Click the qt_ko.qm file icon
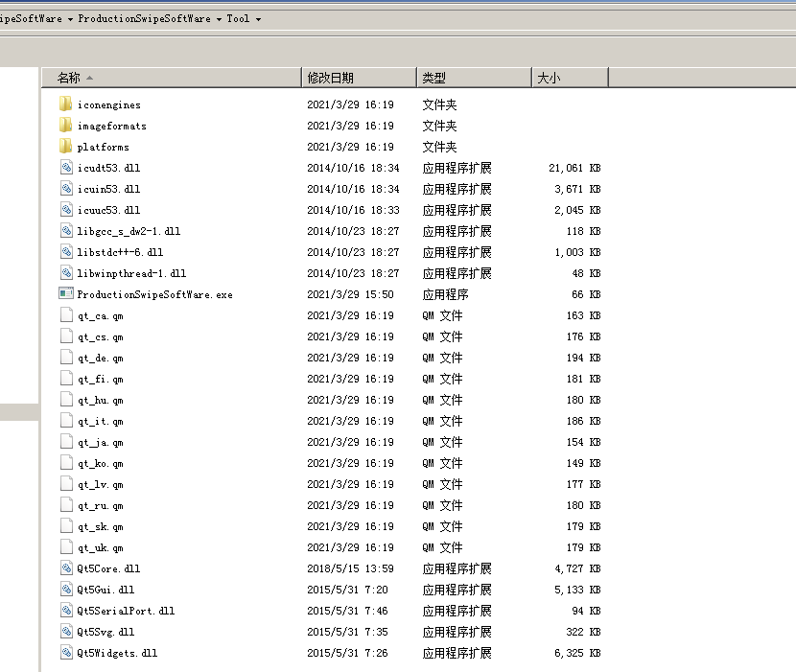The image size is (796, 672). [x=66, y=463]
